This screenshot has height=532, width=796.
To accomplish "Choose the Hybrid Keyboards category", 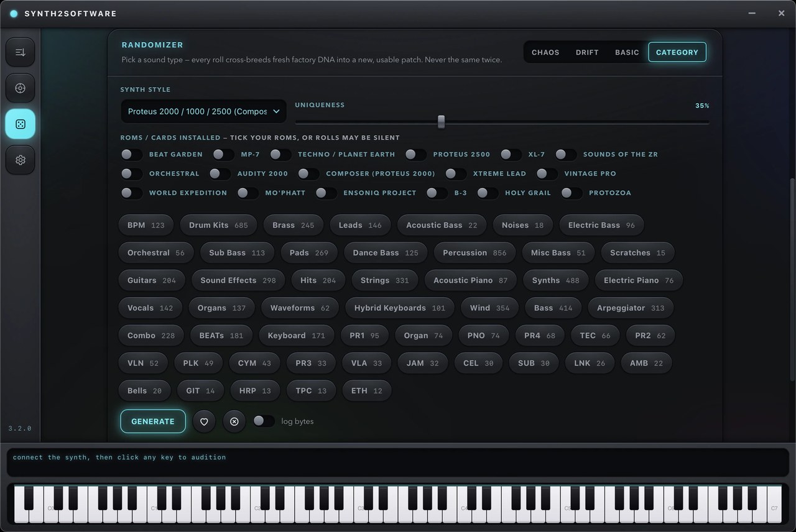I will click(400, 308).
